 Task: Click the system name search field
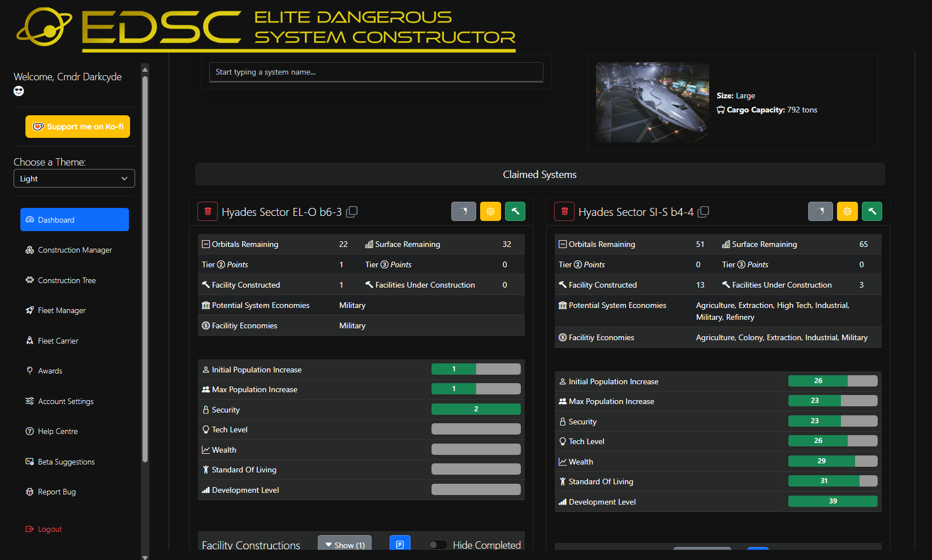(376, 72)
